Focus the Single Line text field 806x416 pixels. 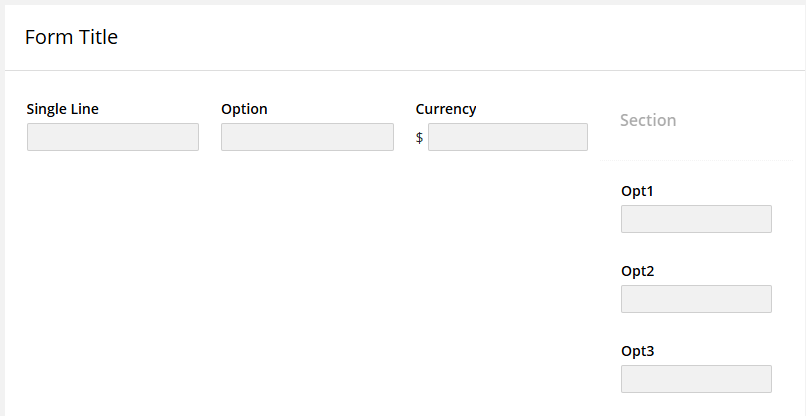pos(113,137)
